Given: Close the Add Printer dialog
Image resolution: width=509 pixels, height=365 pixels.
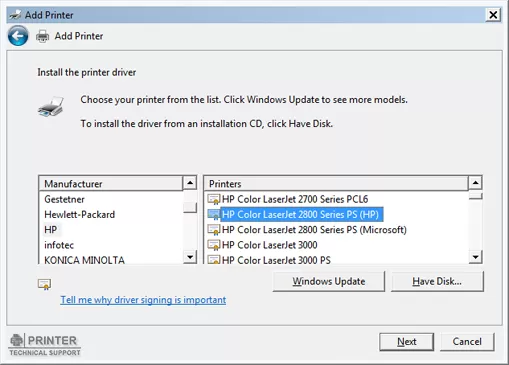Looking at the screenshot, I should 493,15.
